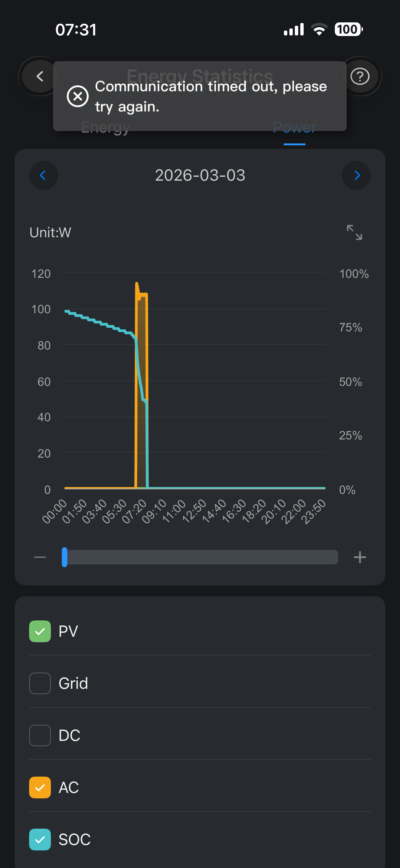Enable the DC series checkbox

tap(40, 735)
